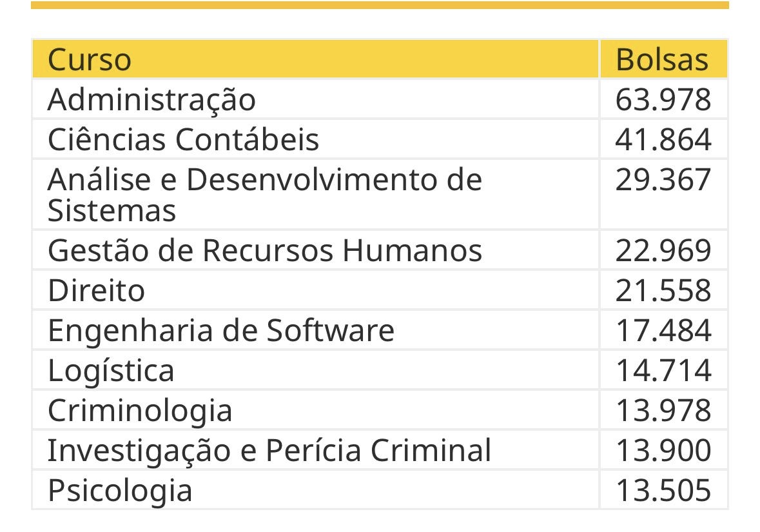Image resolution: width=760 pixels, height=532 pixels.
Task: Click the 29.367 value cell
Action: pos(663,181)
